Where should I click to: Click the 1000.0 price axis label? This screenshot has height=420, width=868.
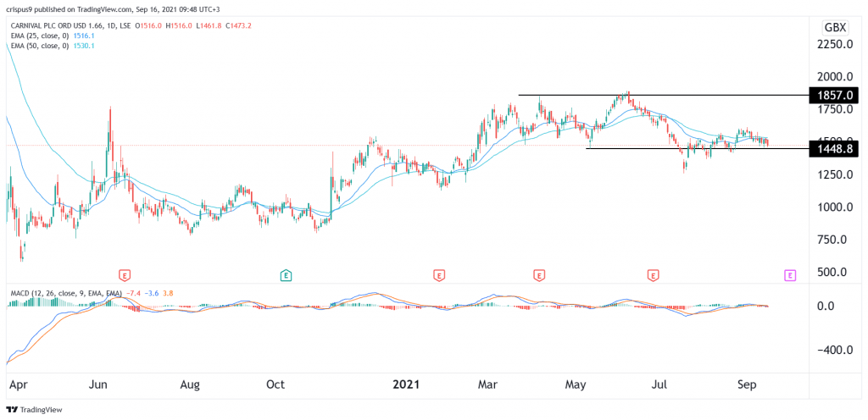coord(834,207)
